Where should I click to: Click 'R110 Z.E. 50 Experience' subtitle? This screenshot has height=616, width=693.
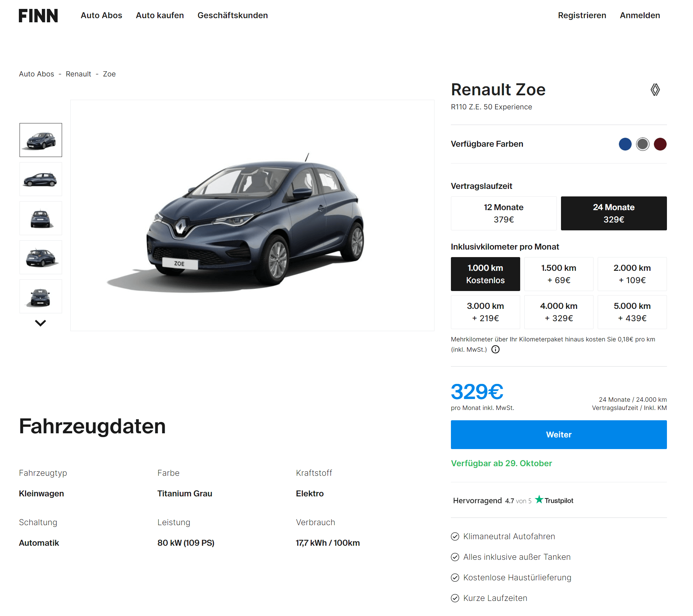pyautogui.click(x=491, y=107)
